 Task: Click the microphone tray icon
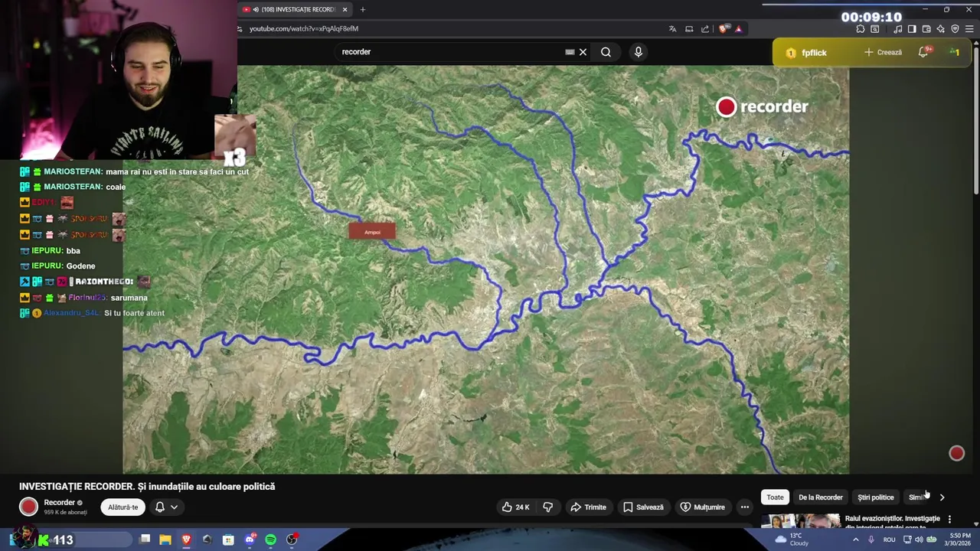click(x=871, y=540)
